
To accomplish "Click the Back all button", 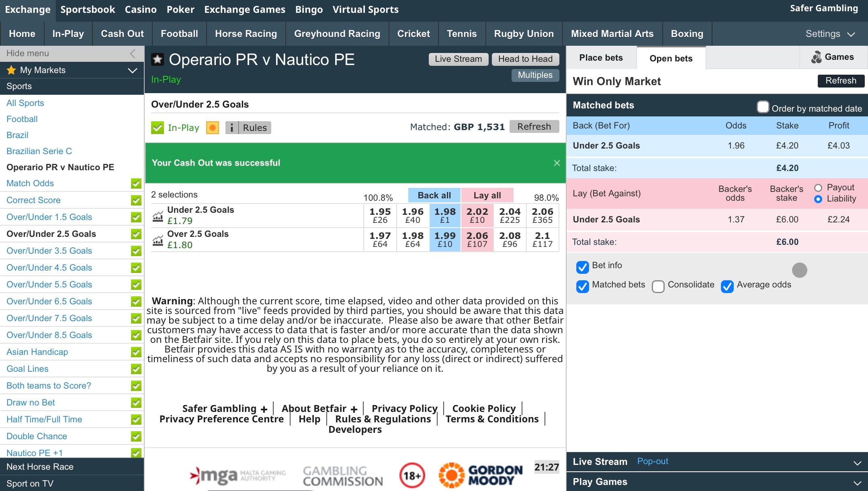I will (x=434, y=195).
